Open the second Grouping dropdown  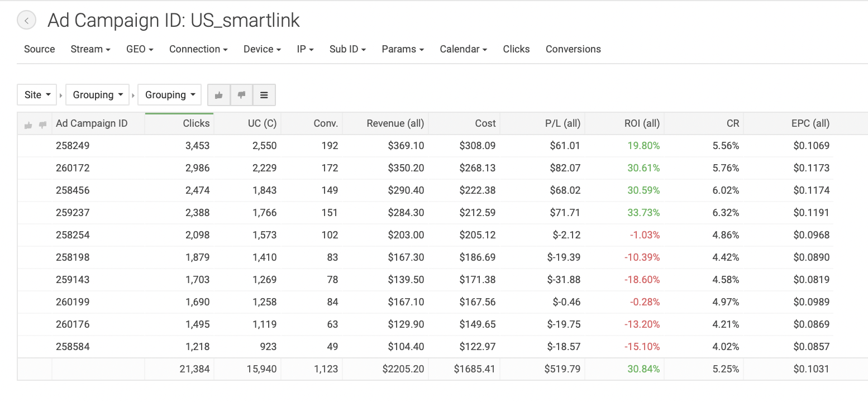[x=169, y=95]
